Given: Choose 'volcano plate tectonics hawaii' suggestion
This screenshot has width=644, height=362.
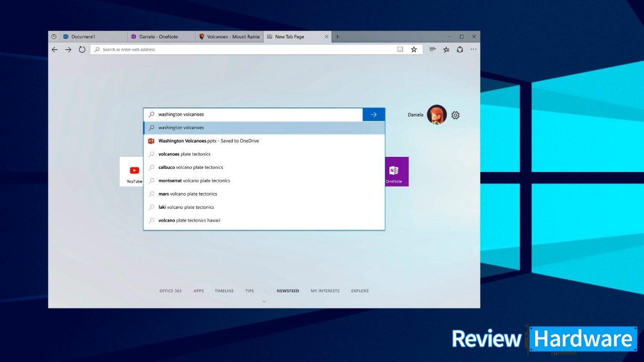Looking at the screenshot, I should point(264,220).
